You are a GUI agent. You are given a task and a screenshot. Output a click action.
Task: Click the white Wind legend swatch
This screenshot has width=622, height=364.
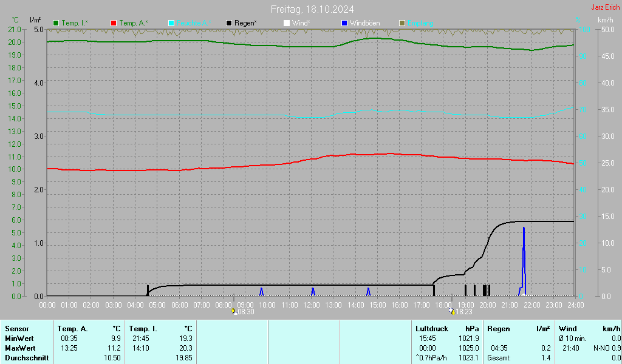[x=287, y=24]
